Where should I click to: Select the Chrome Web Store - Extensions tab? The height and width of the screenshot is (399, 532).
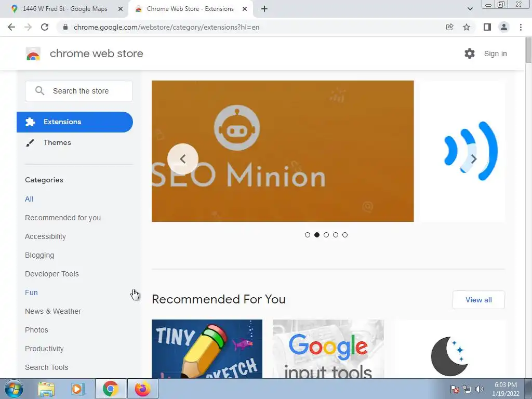[190, 9]
